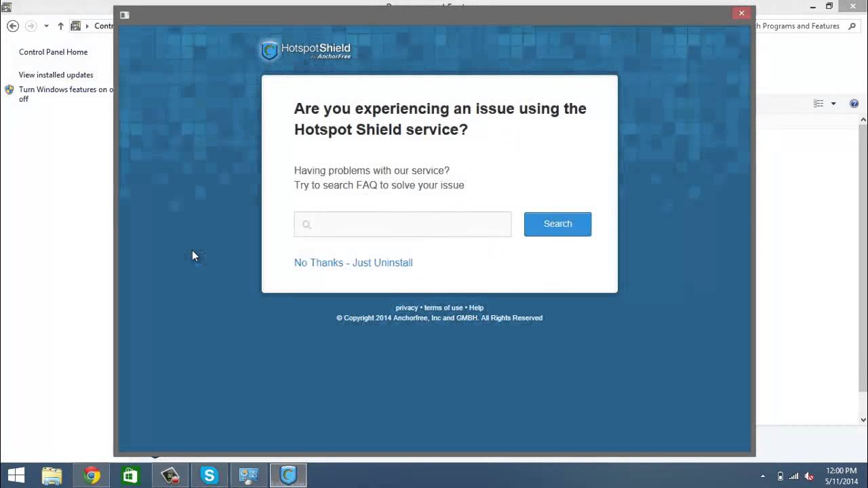
Task: Click the window icon in Hotspot Shield title bar
Action: (x=124, y=14)
